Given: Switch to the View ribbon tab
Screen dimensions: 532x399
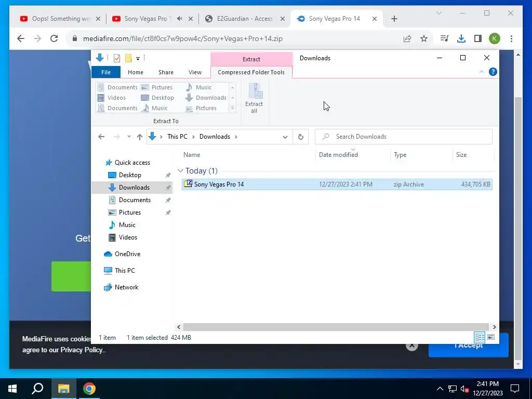Looking at the screenshot, I should tap(195, 72).
